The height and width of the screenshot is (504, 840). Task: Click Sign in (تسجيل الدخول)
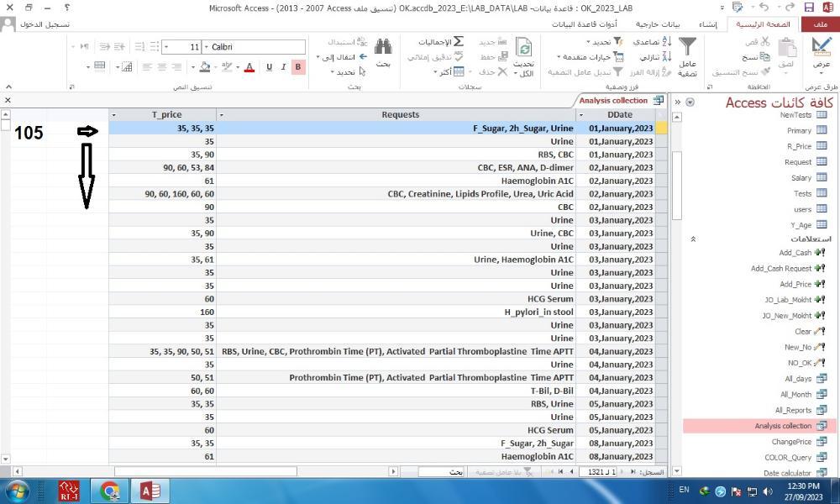[x=45, y=24]
